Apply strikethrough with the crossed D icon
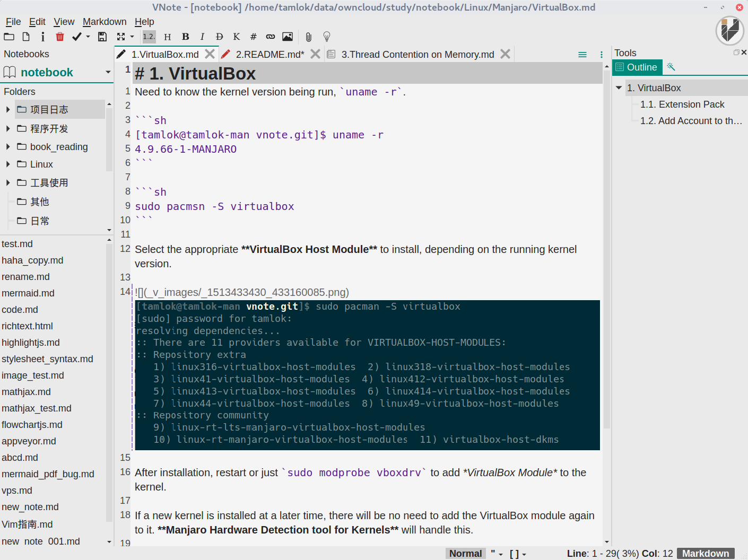The width and height of the screenshot is (748, 560). click(219, 37)
